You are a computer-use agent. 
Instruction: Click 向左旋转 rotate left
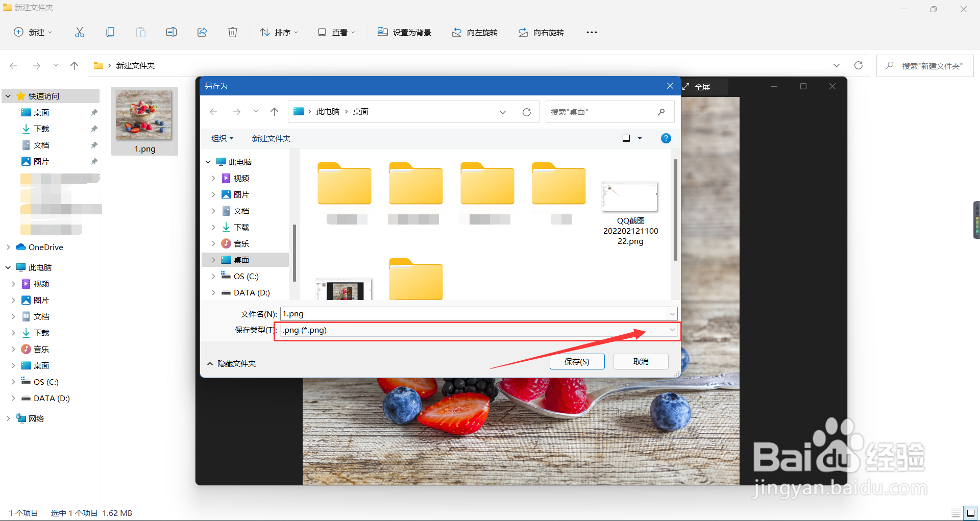pos(475,32)
